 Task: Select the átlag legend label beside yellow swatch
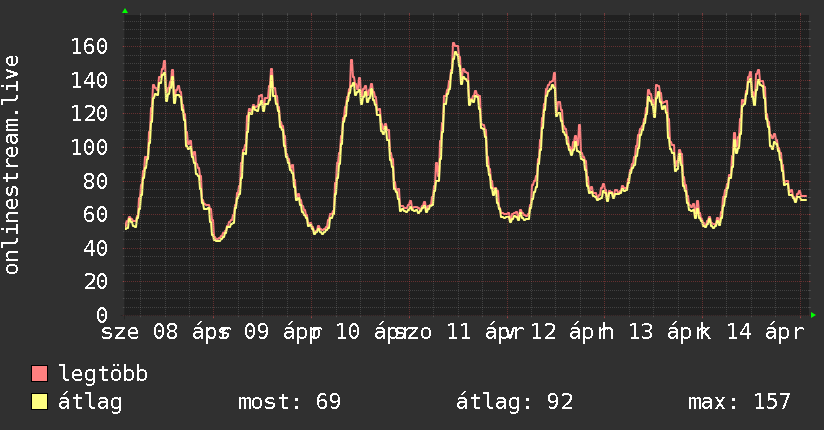pos(91,402)
